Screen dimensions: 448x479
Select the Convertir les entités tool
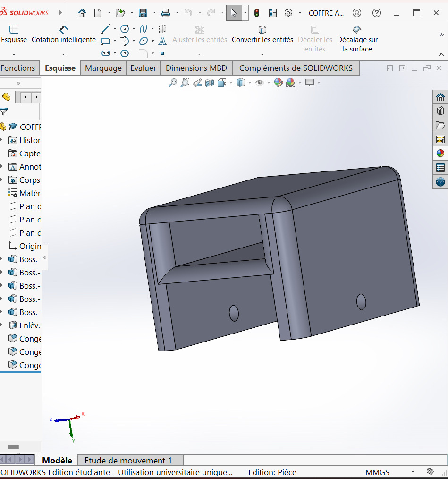tap(262, 34)
